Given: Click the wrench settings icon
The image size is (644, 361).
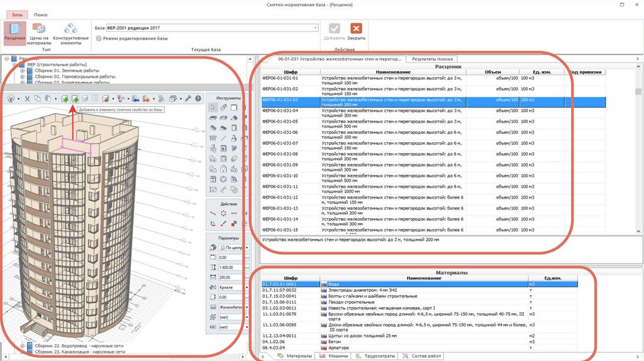Looking at the screenshot, I should coord(188,99).
